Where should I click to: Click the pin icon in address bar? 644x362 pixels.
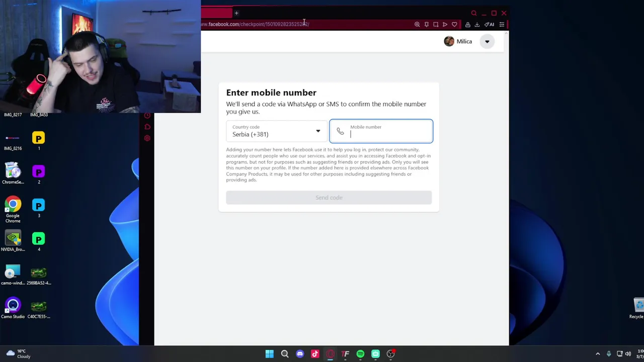[x=427, y=24]
